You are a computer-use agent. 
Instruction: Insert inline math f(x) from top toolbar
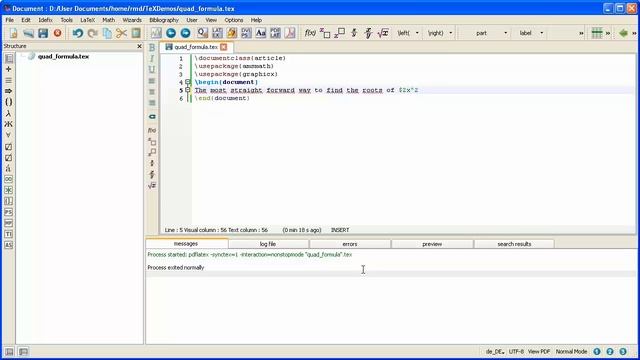pyautogui.click(x=310, y=33)
